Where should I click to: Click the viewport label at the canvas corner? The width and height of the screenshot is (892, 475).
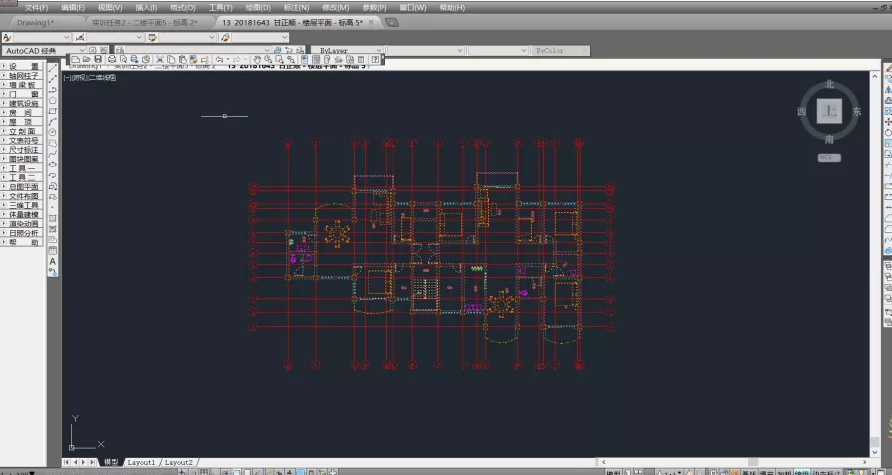pyautogui.click(x=90, y=78)
